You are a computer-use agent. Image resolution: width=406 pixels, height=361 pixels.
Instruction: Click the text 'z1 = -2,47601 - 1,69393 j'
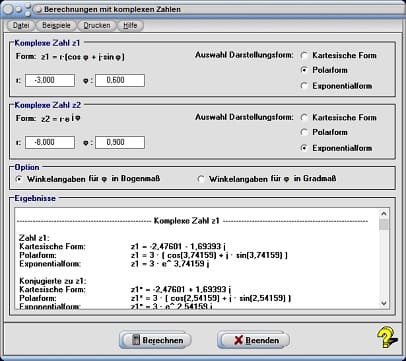click(x=178, y=247)
